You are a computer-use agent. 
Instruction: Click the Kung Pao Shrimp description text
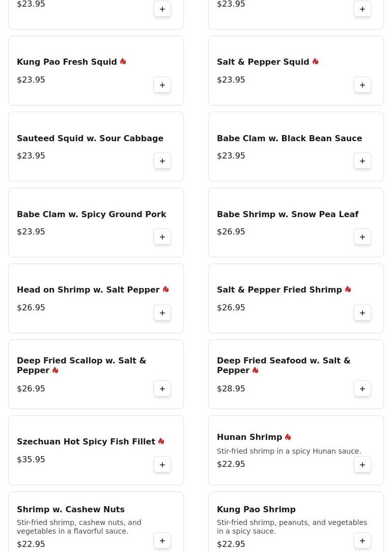[291, 527]
